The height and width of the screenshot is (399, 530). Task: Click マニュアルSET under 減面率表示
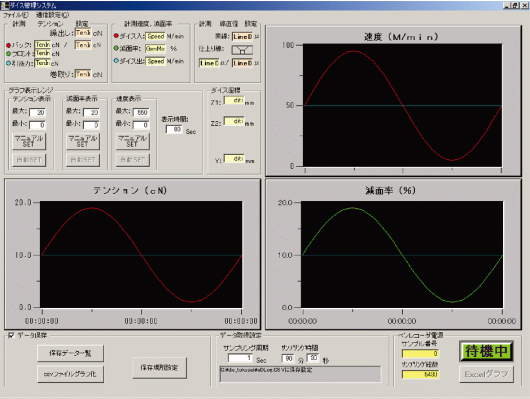point(83,141)
